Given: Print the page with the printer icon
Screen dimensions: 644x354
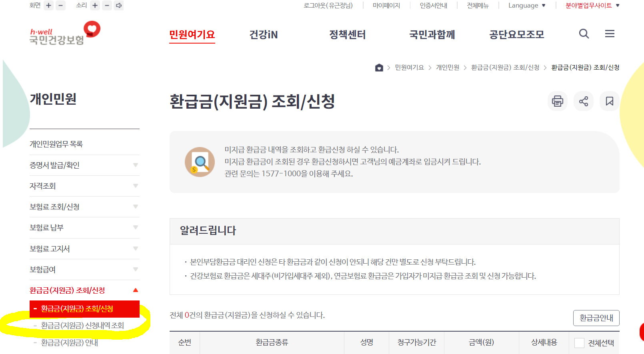Looking at the screenshot, I should tap(558, 101).
